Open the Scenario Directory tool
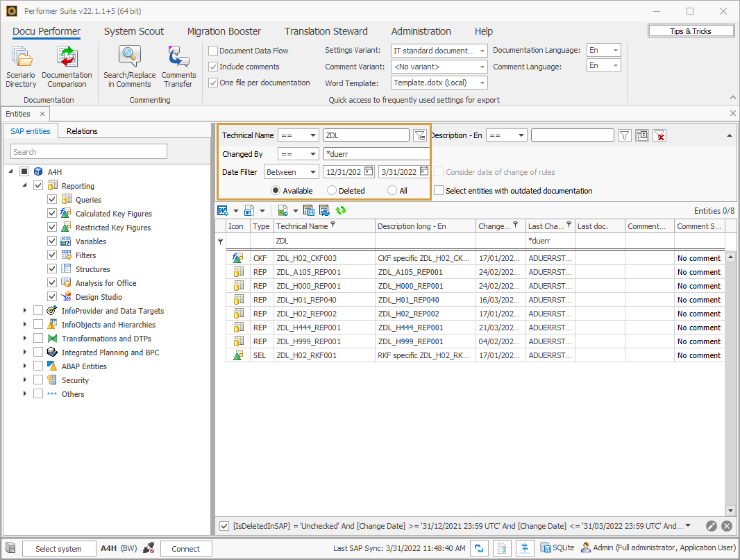This screenshot has width=740, height=560. click(x=21, y=66)
